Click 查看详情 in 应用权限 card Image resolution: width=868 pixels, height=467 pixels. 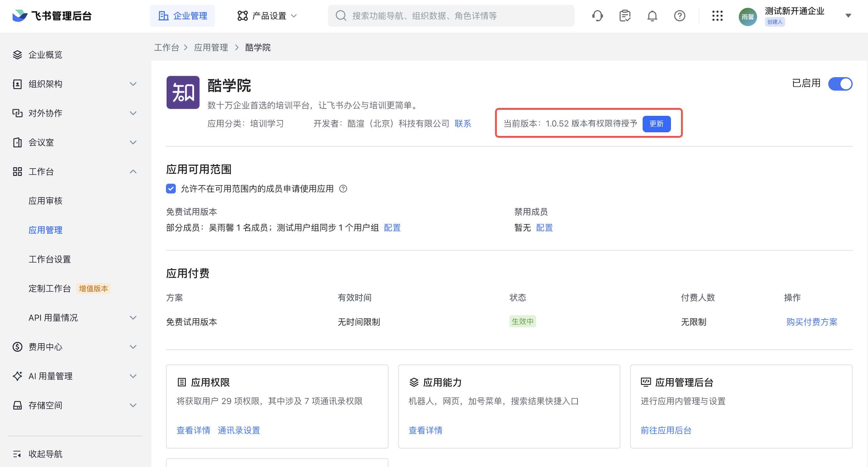[194, 430]
